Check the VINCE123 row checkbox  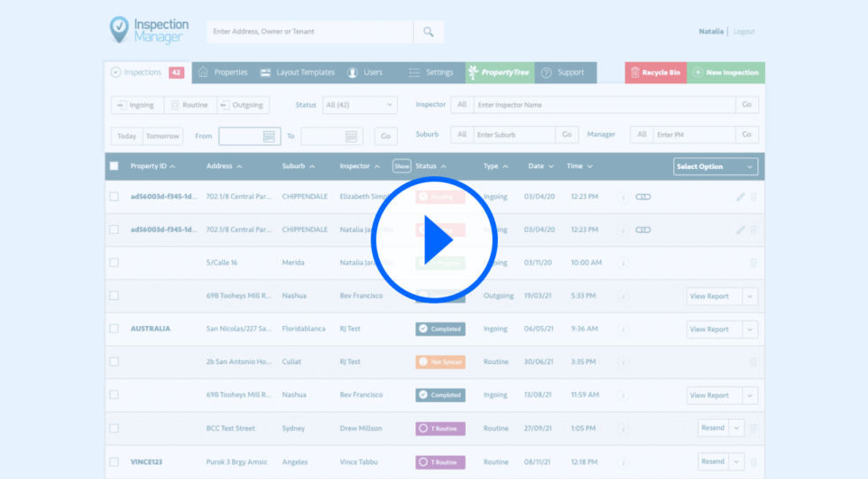tap(113, 461)
